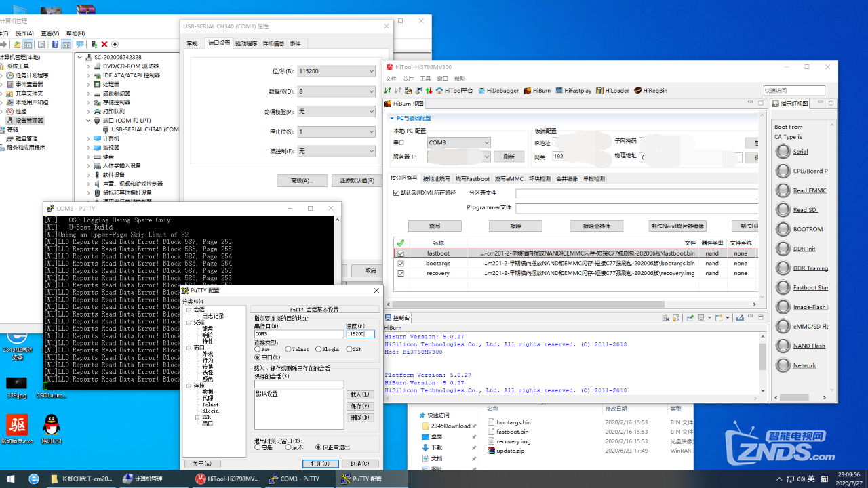Open HiBurn tool in HiTool toolbar
The width and height of the screenshot is (868, 488).
536,90
